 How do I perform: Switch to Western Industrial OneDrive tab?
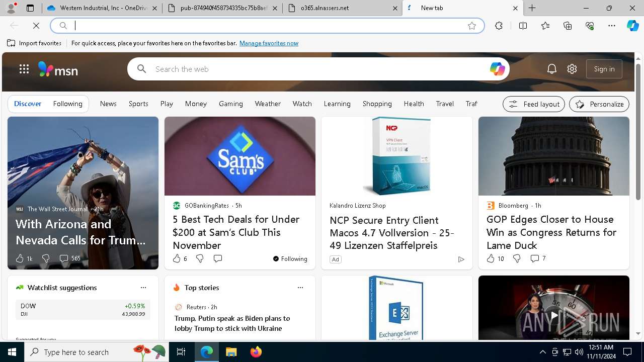[103, 8]
